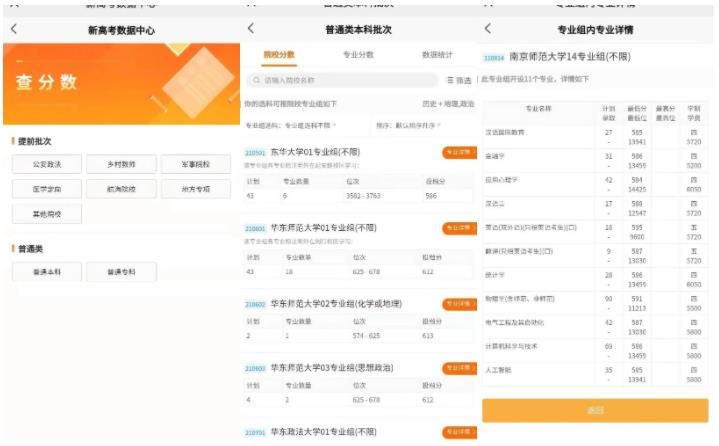The height and width of the screenshot is (446, 719).
Task: Expand the 排序 sort order dropdown
Action: [x=408, y=125]
